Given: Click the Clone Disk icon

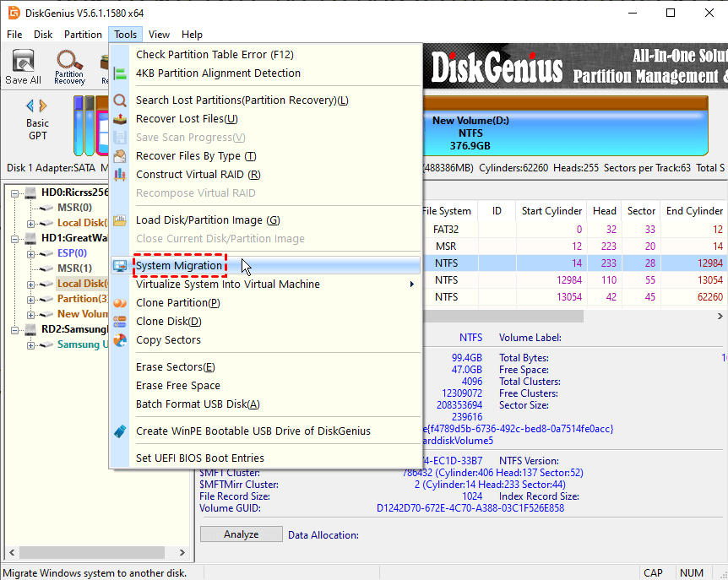Looking at the screenshot, I should click(120, 321).
